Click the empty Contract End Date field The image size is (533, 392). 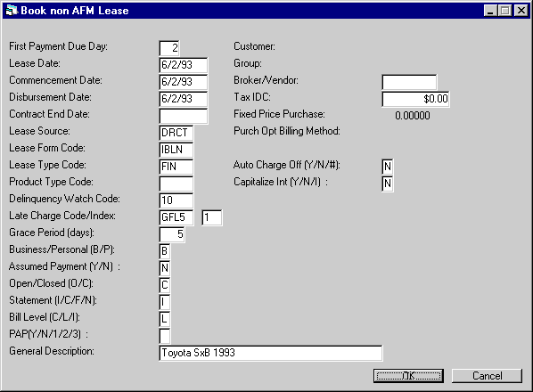click(184, 116)
